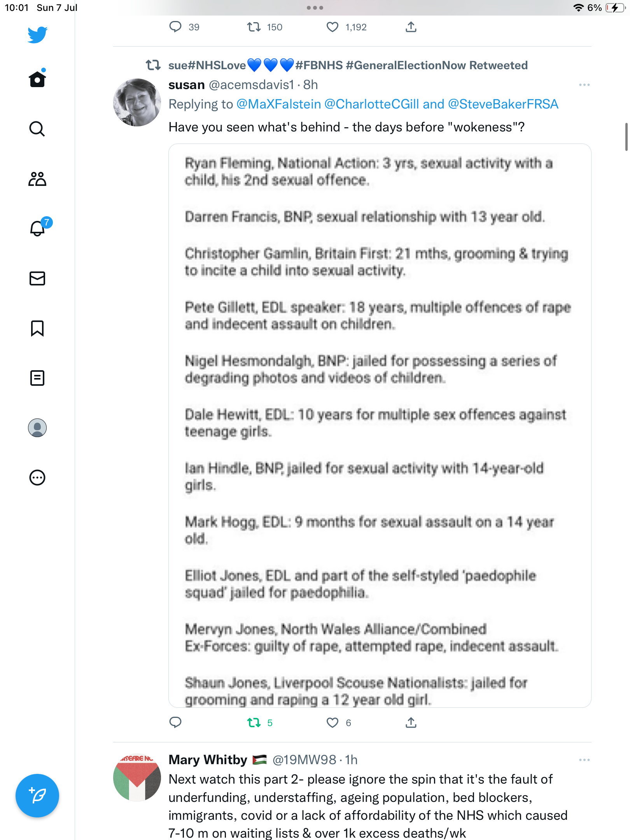The width and height of the screenshot is (630, 840).
Task: Open the Home feed icon
Action: coord(37,79)
